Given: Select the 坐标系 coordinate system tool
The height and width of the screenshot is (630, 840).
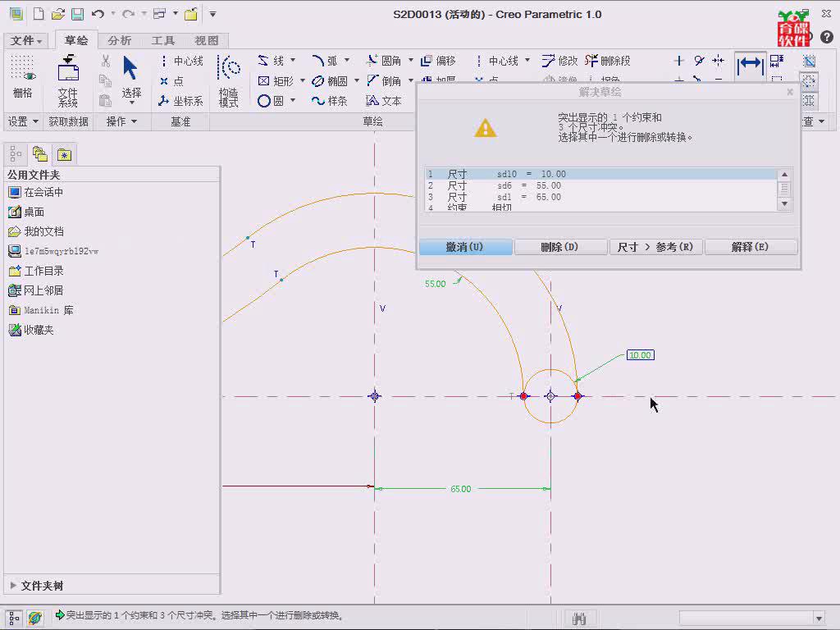Looking at the screenshot, I should 180,101.
